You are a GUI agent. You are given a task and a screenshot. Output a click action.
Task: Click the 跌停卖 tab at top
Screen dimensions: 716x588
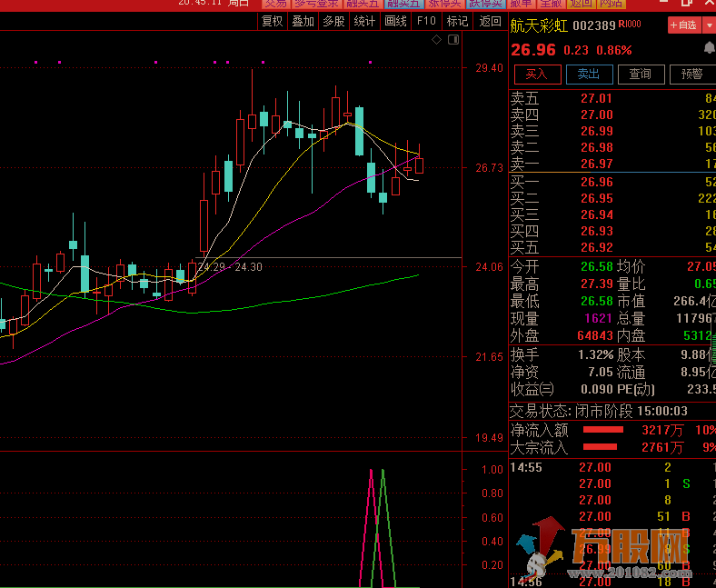485,4
